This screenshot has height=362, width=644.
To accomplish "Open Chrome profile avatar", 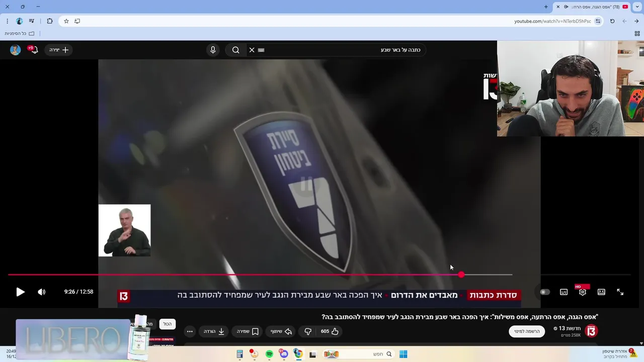I will click(x=19, y=21).
